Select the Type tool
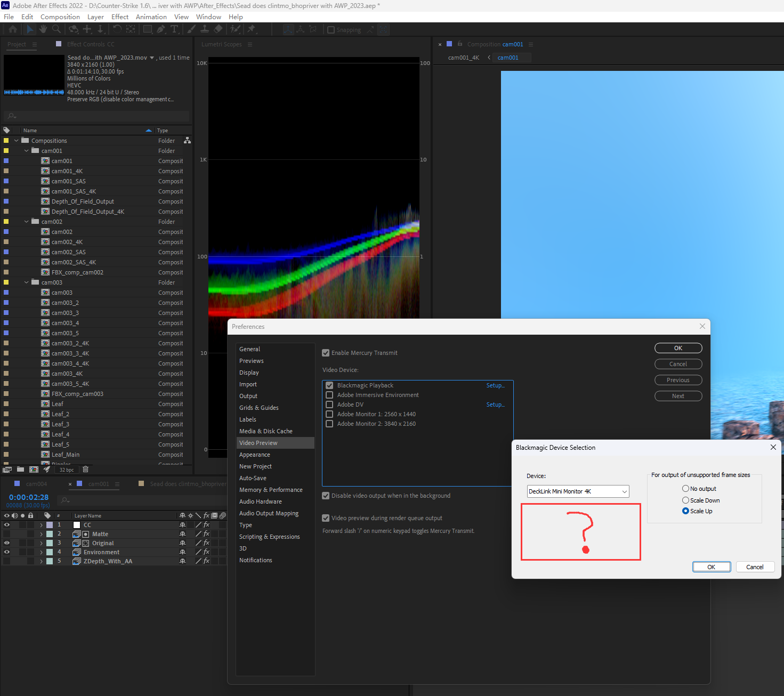This screenshot has width=784, height=696. [x=174, y=29]
